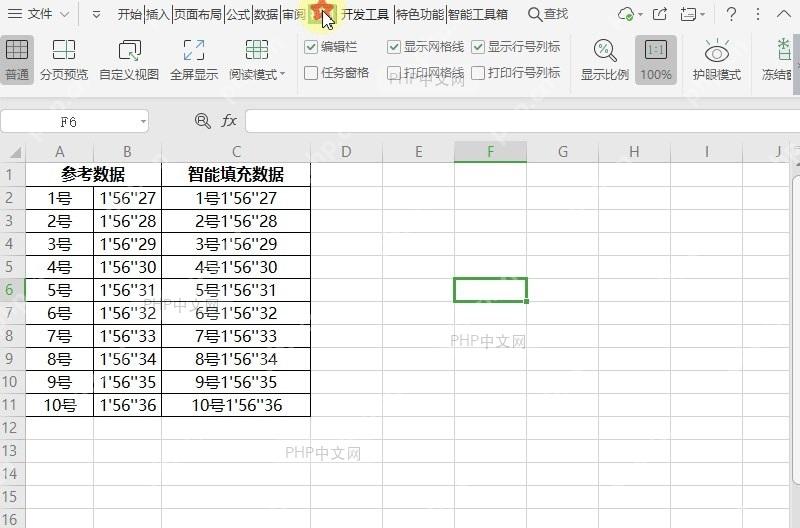Viewport: 800px width, 528px height.
Task: Click the select-all corner triangle
Action: [x=15, y=153]
